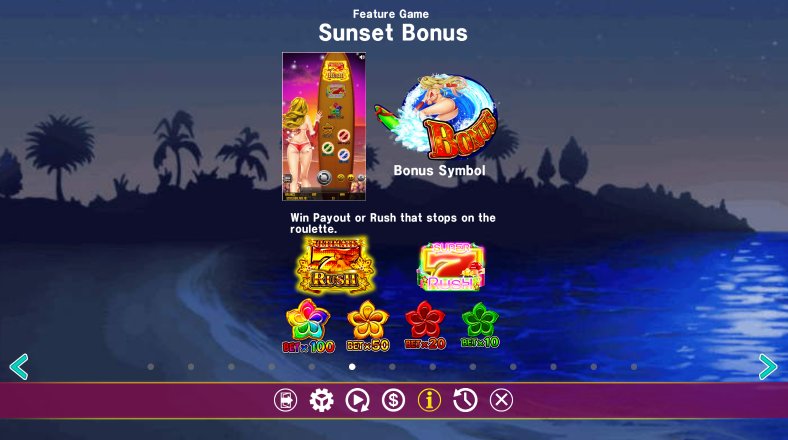Select the red flower BET x20 icon

pyautogui.click(x=425, y=325)
